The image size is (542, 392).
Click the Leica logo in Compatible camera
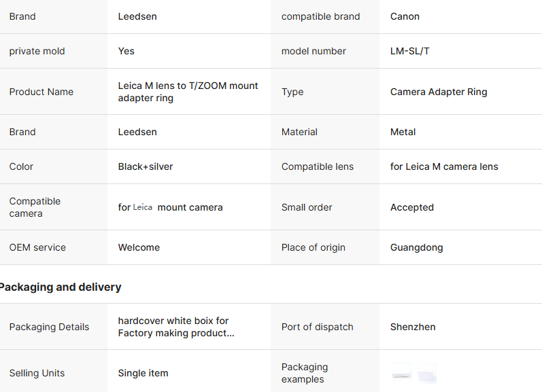(143, 207)
